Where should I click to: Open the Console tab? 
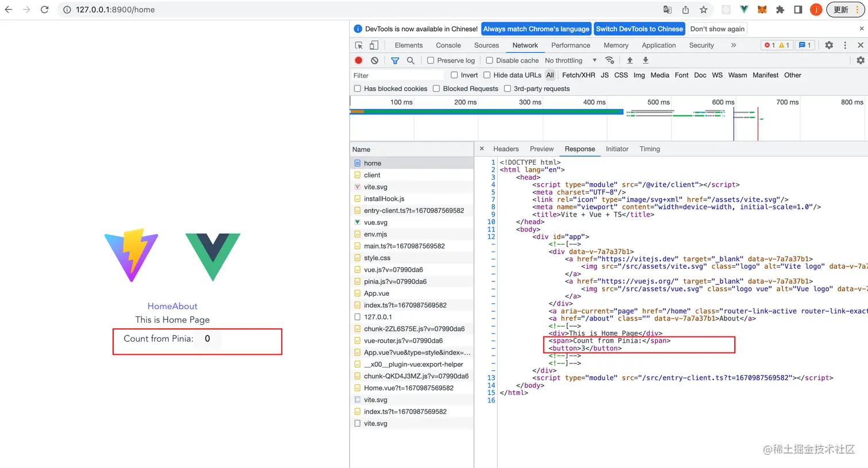[x=448, y=45]
